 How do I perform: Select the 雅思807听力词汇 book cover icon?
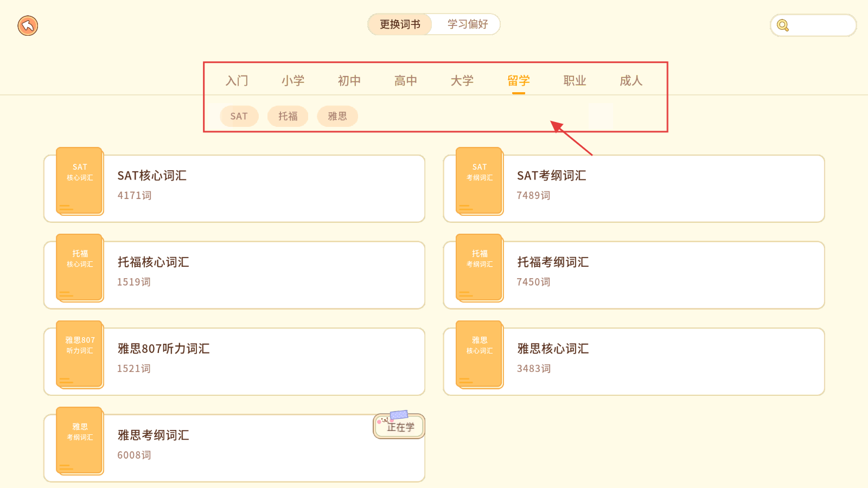[80, 354]
